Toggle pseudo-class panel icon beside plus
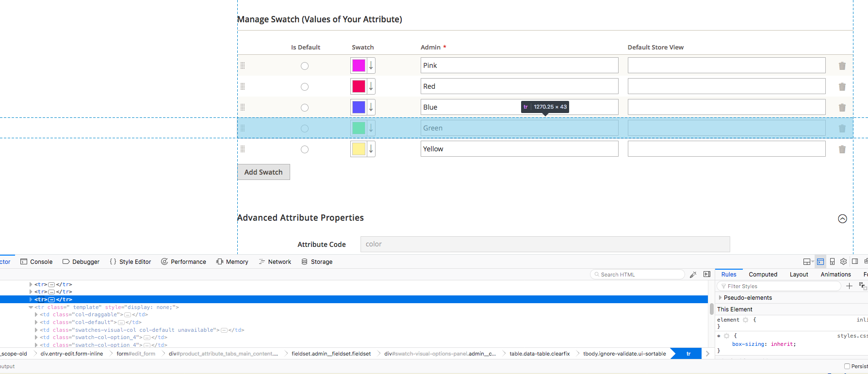Viewport: 868px width, 374px height. coord(862,286)
